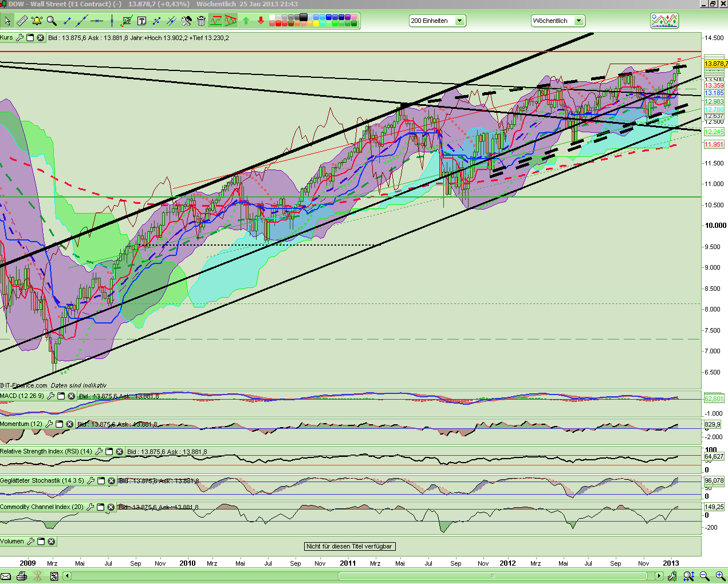
Task: Maximize the Commodity Channel Index panel
Action: pyautogui.click(x=101, y=507)
